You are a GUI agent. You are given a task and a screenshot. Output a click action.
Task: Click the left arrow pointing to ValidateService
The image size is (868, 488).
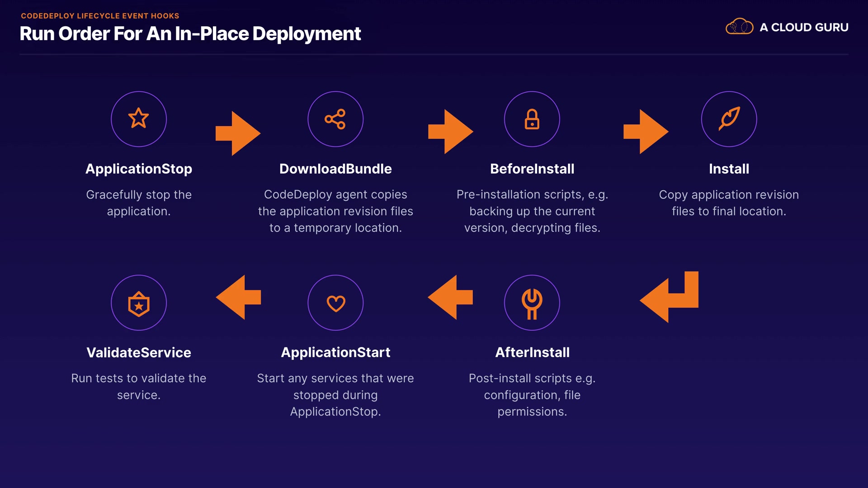coord(238,297)
